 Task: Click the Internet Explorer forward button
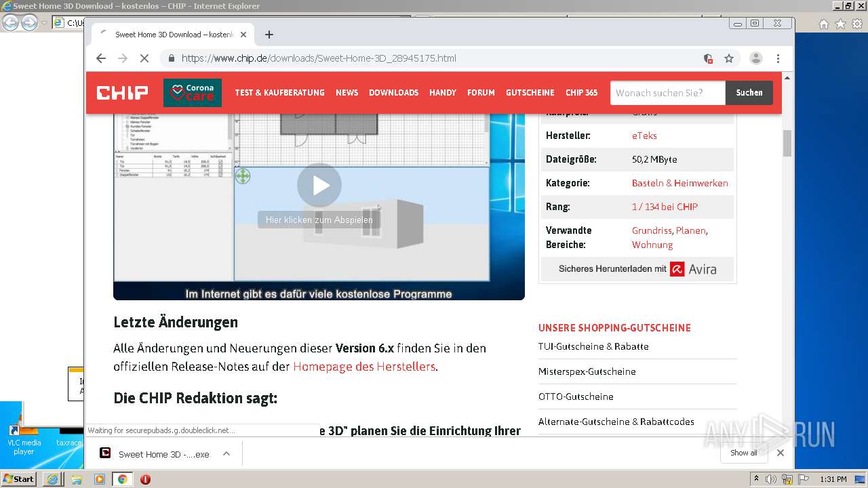(29, 22)
